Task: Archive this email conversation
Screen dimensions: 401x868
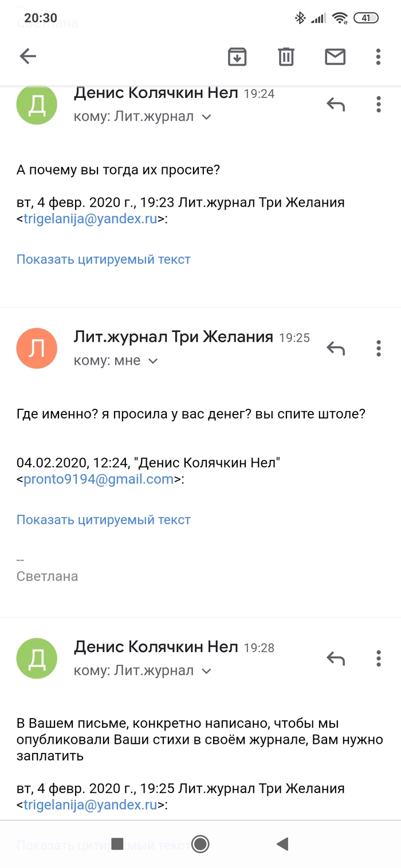Action: pyautogui.click(x=237, y=56)
